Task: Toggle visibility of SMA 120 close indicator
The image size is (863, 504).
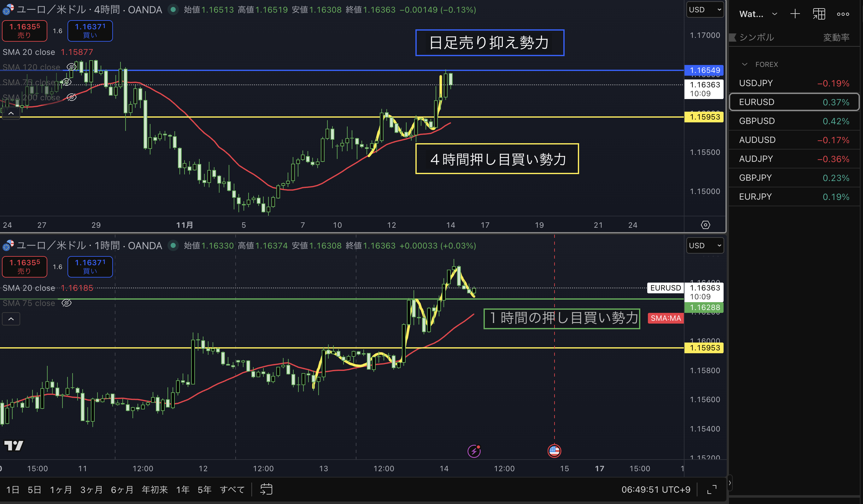Action: pos(71,67)
